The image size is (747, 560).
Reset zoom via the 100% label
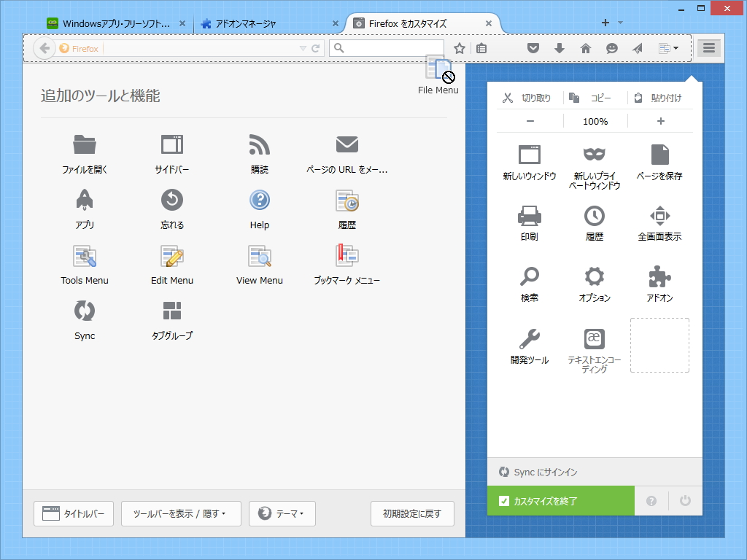coord(595,122)
